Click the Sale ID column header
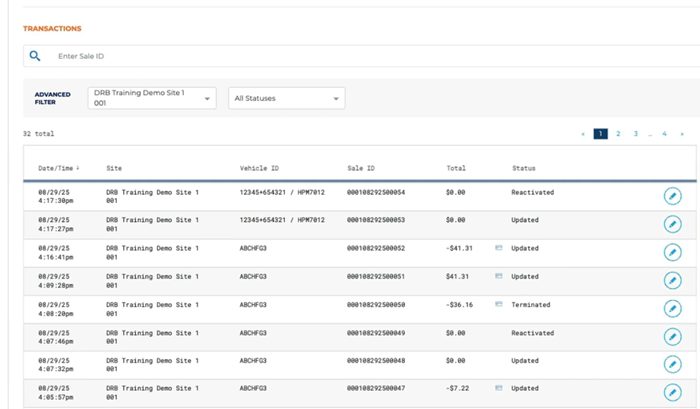Screen dimensions: 700x409 click(361, 168)
